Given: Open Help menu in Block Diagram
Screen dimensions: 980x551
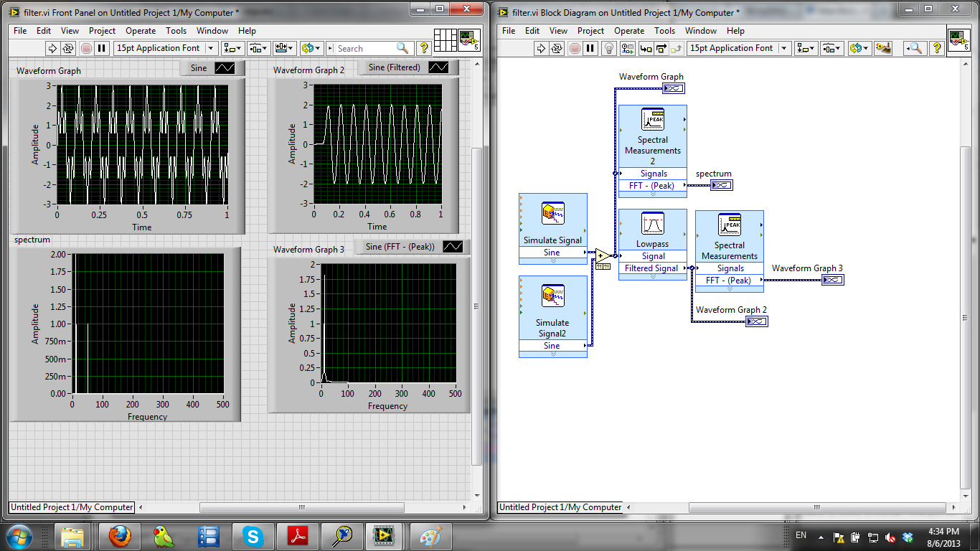Looking at the screenshot, I should pos(735,31).
